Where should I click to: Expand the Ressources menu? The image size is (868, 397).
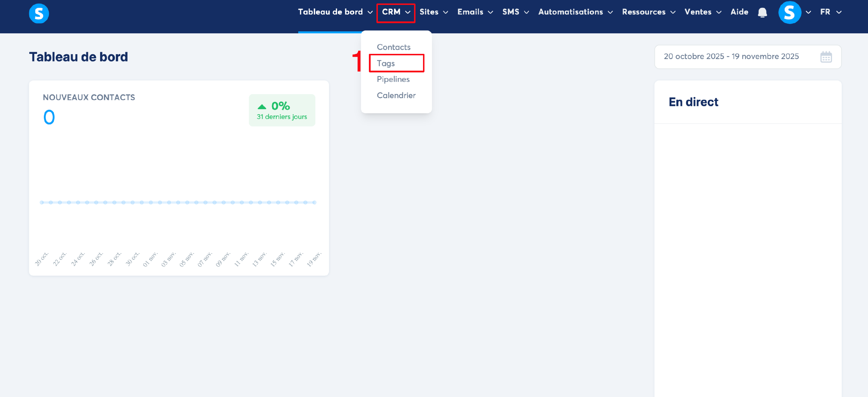tap(648, 12)
